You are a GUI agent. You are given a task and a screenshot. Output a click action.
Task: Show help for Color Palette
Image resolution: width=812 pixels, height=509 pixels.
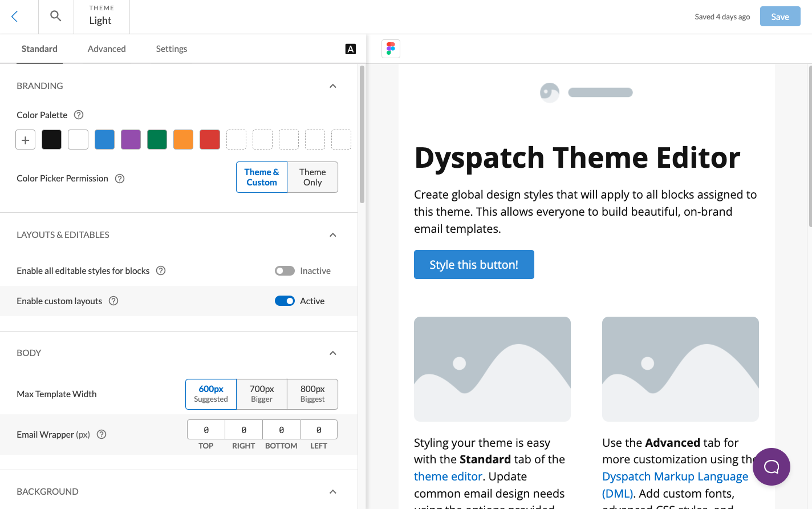tap(79, 115)
